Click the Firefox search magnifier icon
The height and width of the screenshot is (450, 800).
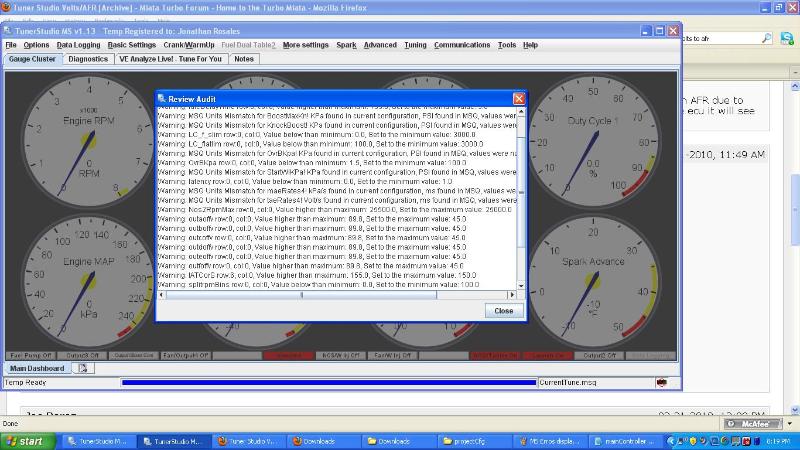pos(766,38)
